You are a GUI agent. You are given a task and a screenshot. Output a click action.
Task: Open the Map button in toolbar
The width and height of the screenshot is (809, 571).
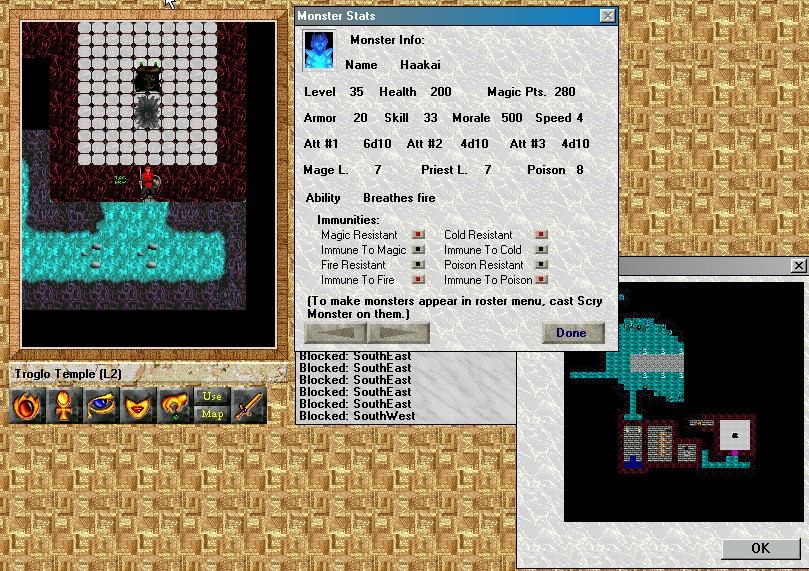tap(212, 414)
